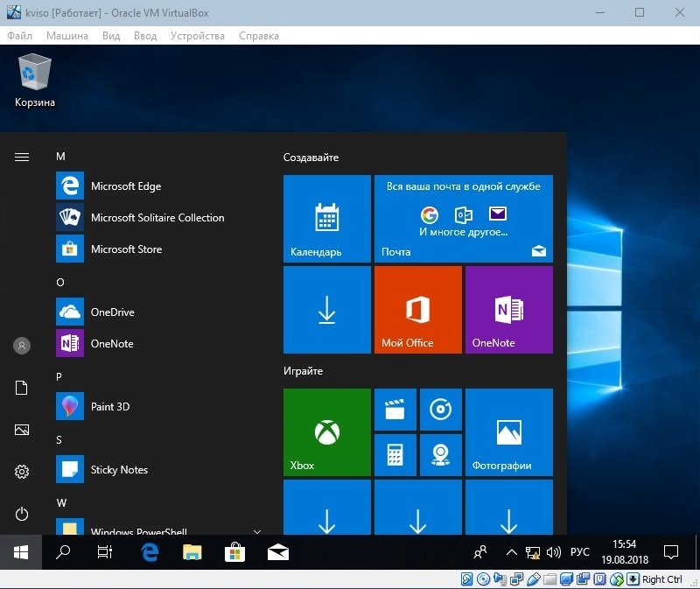Image resolution: width=700 pixels, height=589 pixels.
Task: Open Sticky Notes from the app list
Action: coord(157,469)
